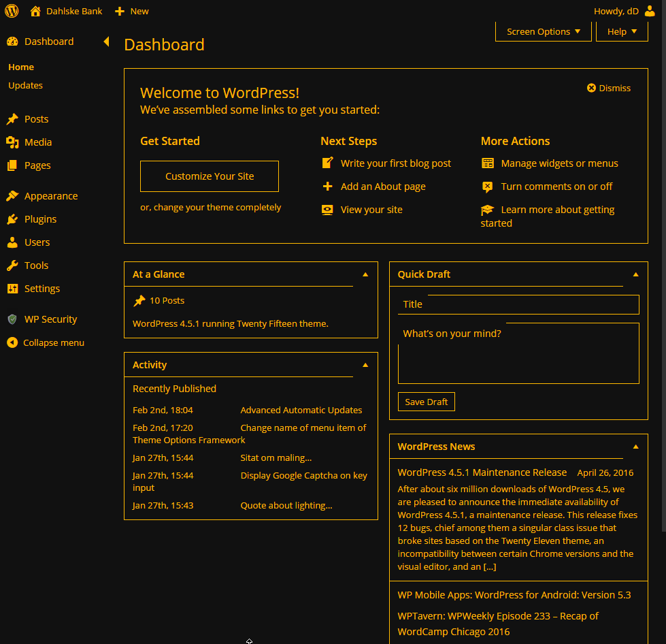Screen dimensions: 666x644
Task: Open the Add an About page link
Action: click(x=383, y=187)
